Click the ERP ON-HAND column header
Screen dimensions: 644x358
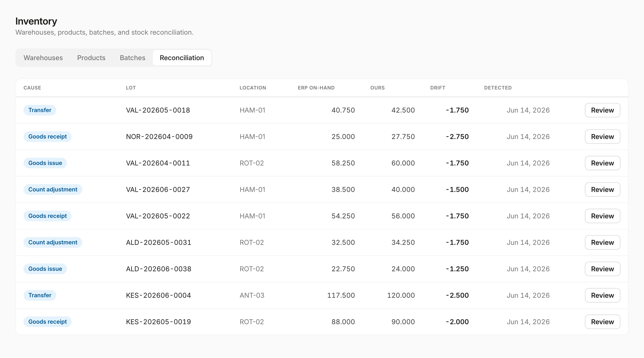(316, 88)
